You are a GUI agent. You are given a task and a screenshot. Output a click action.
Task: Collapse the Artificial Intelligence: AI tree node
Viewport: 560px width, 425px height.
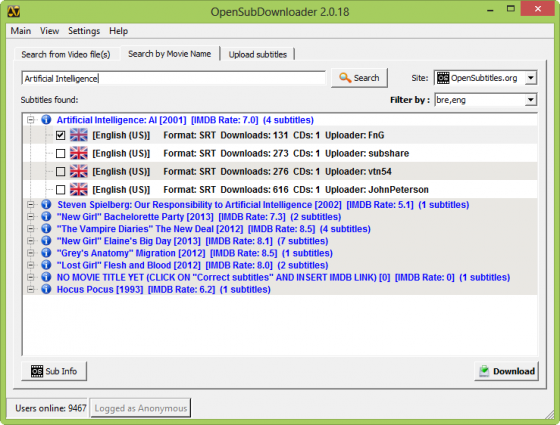coord(31,120)
